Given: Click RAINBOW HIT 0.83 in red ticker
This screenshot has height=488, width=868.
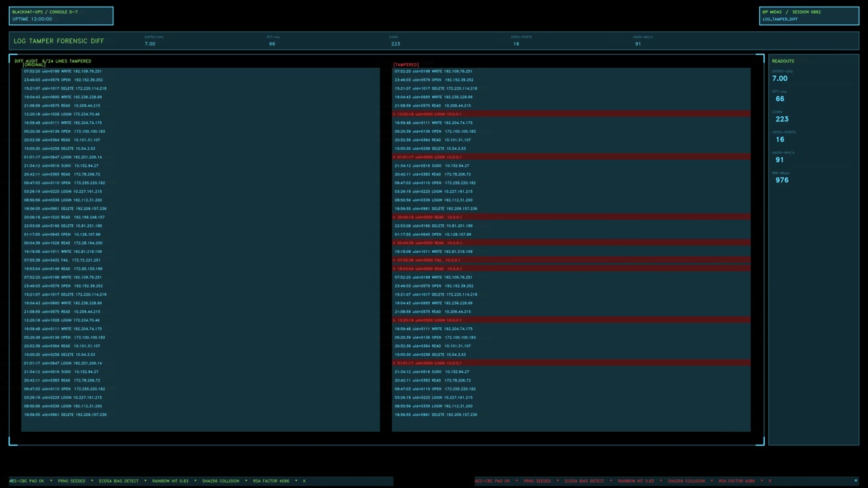Looking at the screenshot, I should 636,481.
